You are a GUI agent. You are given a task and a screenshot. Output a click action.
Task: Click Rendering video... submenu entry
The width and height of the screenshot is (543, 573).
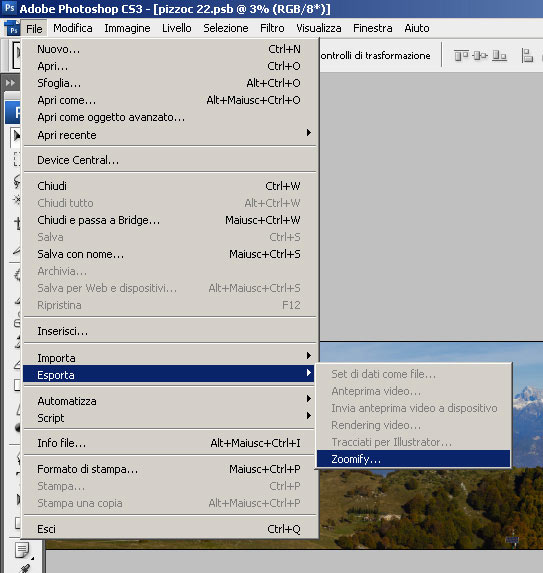[413, 425]
